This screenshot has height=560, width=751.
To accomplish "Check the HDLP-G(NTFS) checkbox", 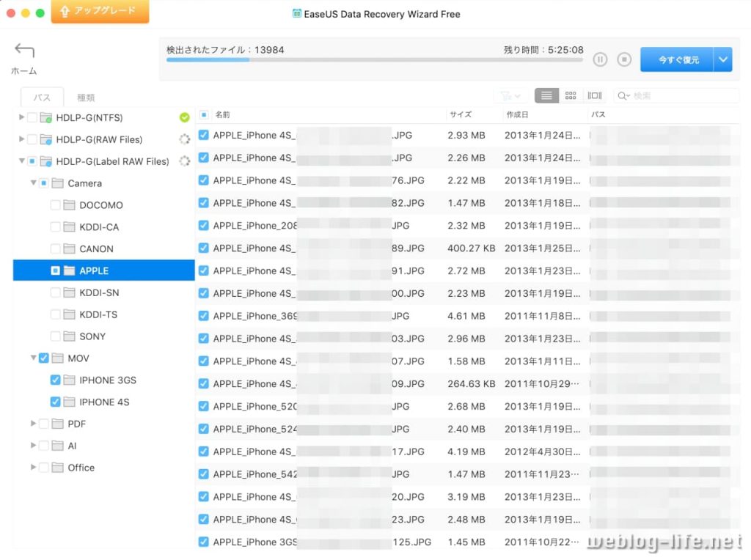I will [32, 117].
